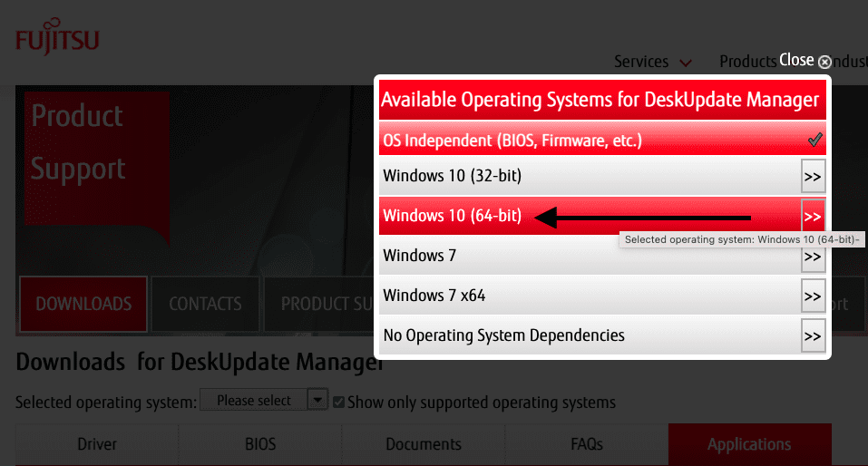
Task: Choose OS Independent (BIOS, Firmware, etc.) option
Action: (x=512, y=141)
